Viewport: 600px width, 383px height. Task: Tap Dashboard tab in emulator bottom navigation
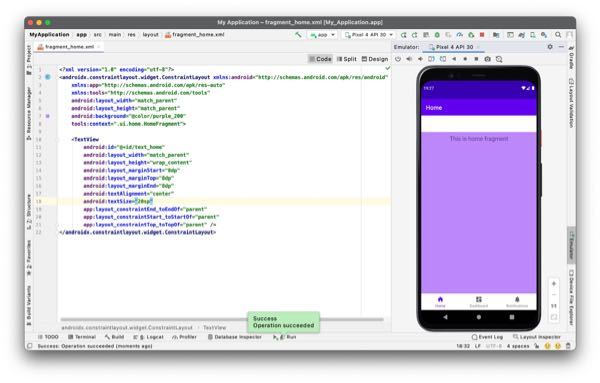(479, 302)
